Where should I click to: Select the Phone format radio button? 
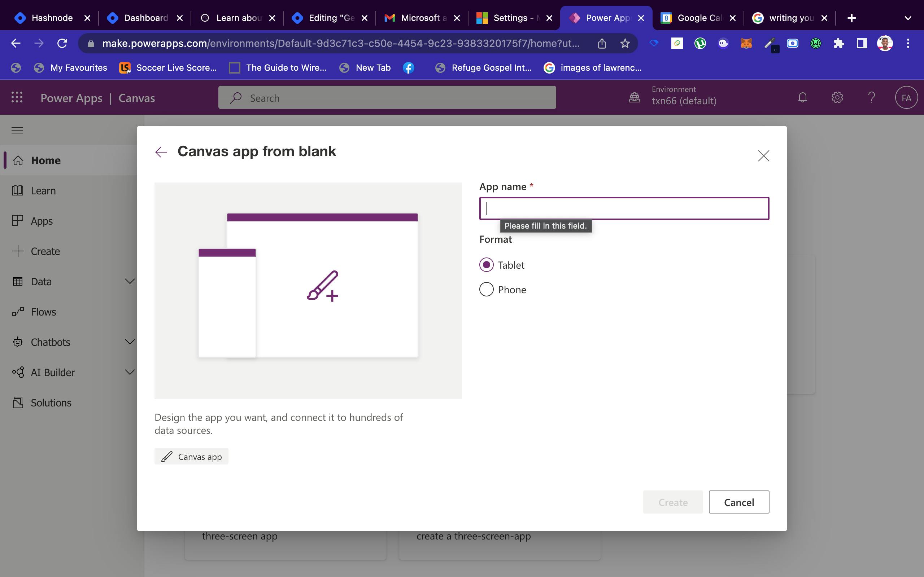(486, 289)
